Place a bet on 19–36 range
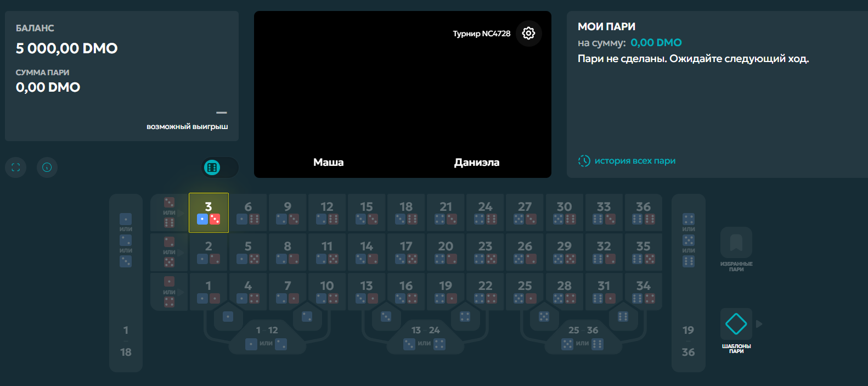Image resolution: width=868 pixels, height=386 pixels. pyautogui.click(x=688, y=340)
